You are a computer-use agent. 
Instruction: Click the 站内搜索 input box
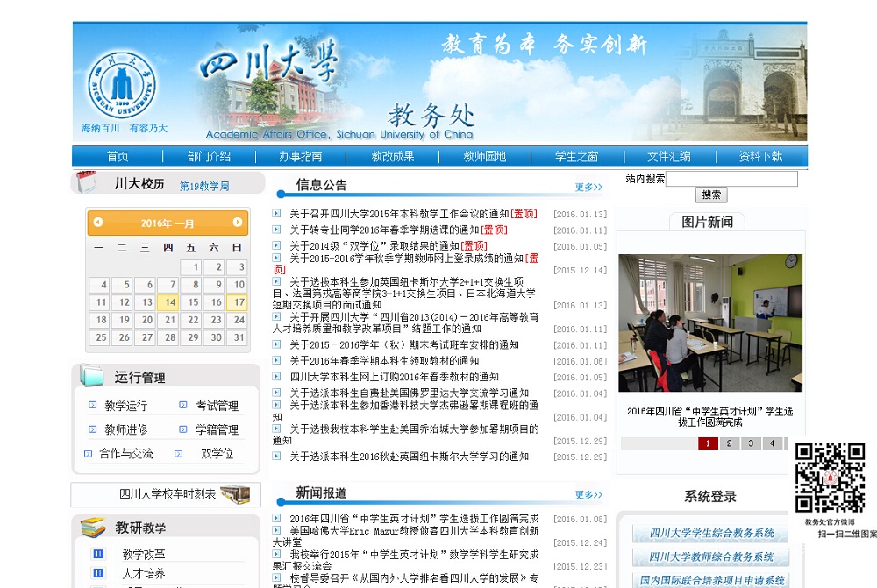point(731,179)
